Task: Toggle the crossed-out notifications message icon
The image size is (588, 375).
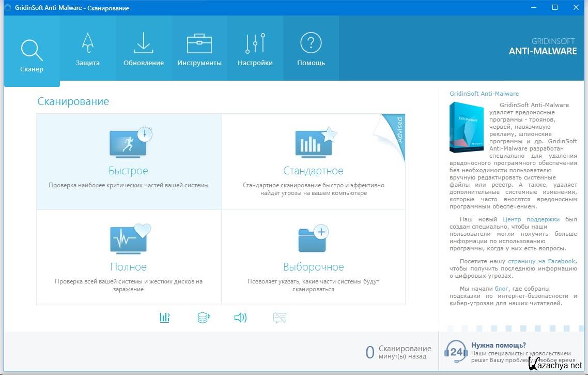Action: coord(280,318)
